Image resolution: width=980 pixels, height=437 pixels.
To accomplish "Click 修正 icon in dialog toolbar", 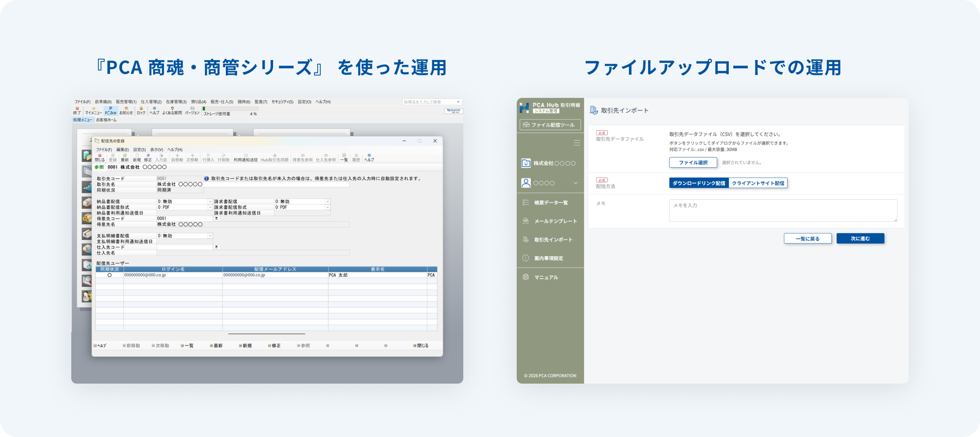I will [148, 158].
